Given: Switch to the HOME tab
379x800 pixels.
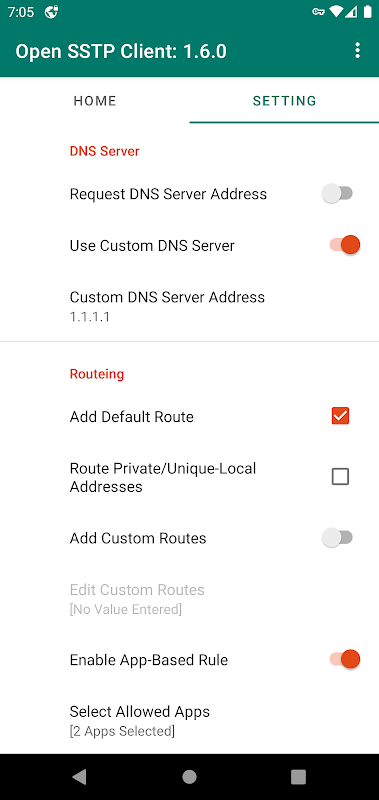Looking at the screenshot, I should tap(95, 101).
